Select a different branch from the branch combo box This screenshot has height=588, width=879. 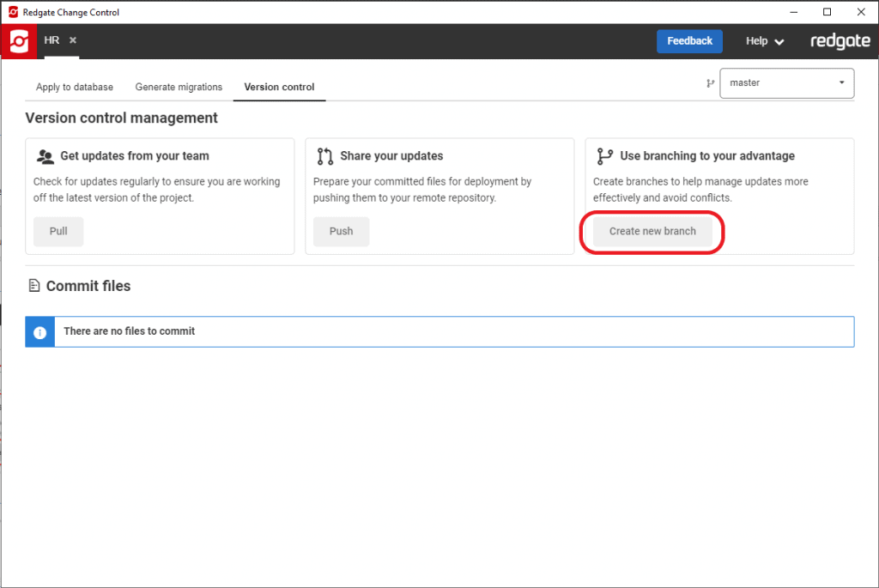[x=785, y=82]
